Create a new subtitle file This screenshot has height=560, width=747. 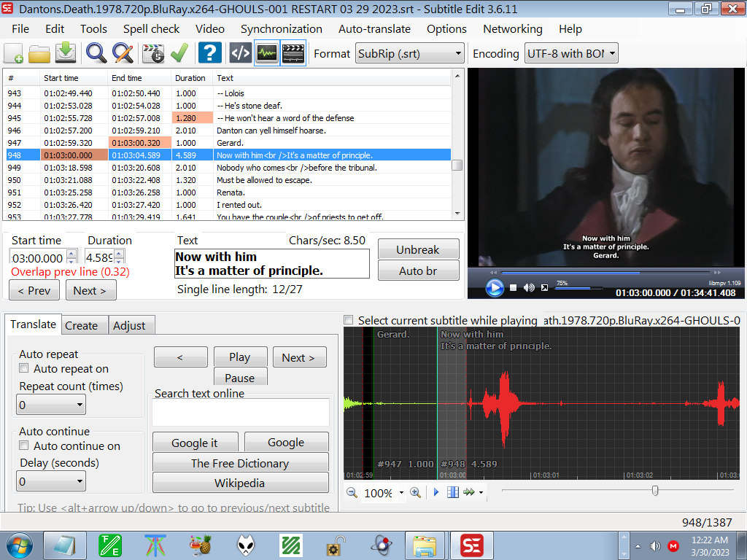13,52
